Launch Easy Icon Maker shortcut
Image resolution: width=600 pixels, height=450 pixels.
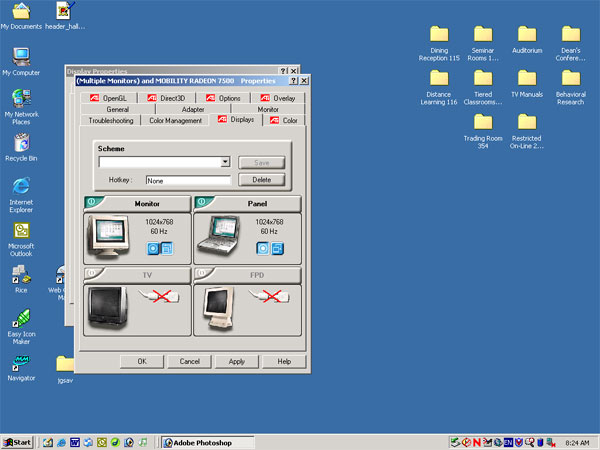[21, 327]
